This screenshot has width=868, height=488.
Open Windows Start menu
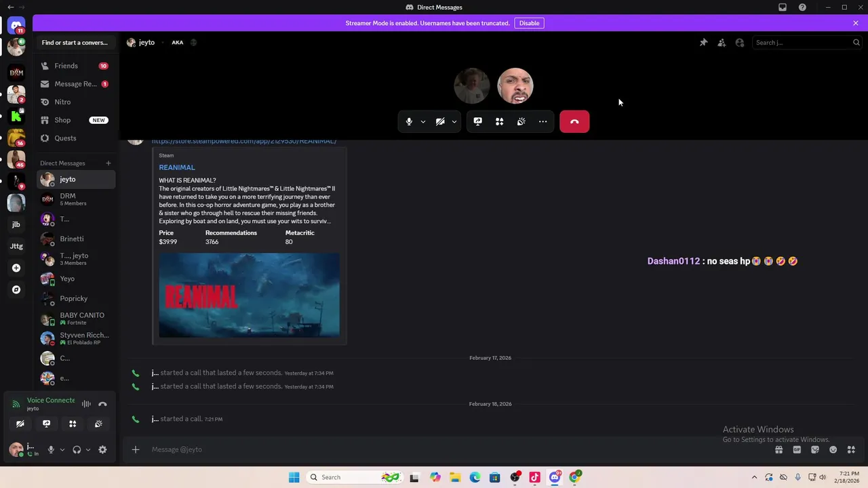pos(294,477)
